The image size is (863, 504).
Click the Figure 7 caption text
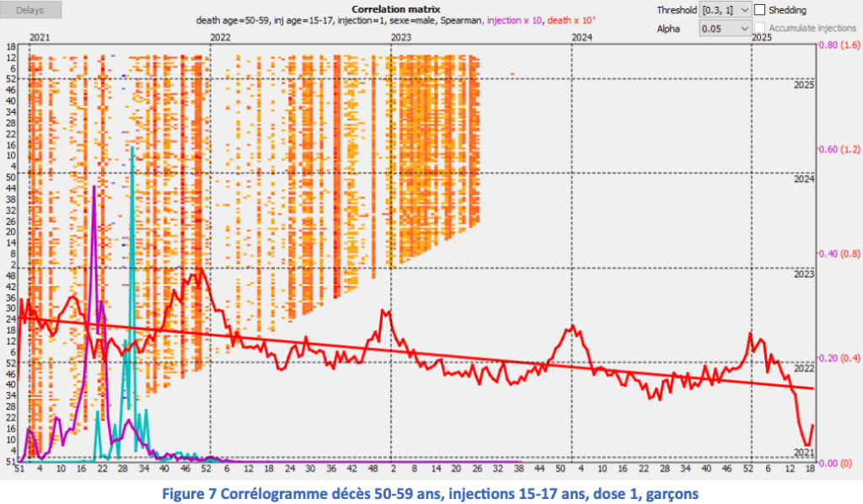[x=431, y=492]
